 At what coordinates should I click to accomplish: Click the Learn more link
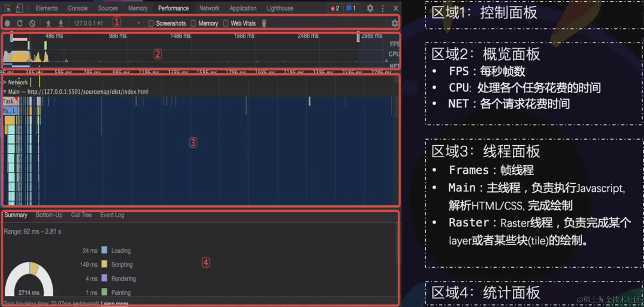coord(115,303)
